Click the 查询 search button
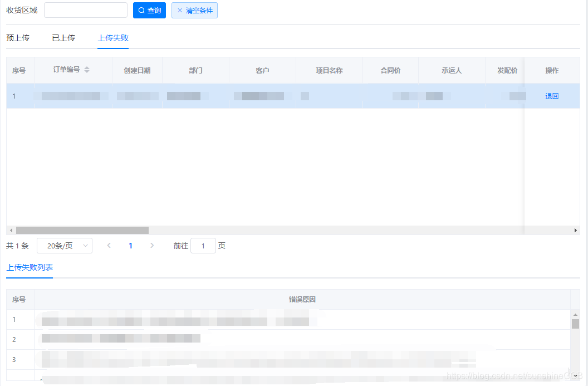This screenshot has height=386, width=588. click(x=149, y=11)
